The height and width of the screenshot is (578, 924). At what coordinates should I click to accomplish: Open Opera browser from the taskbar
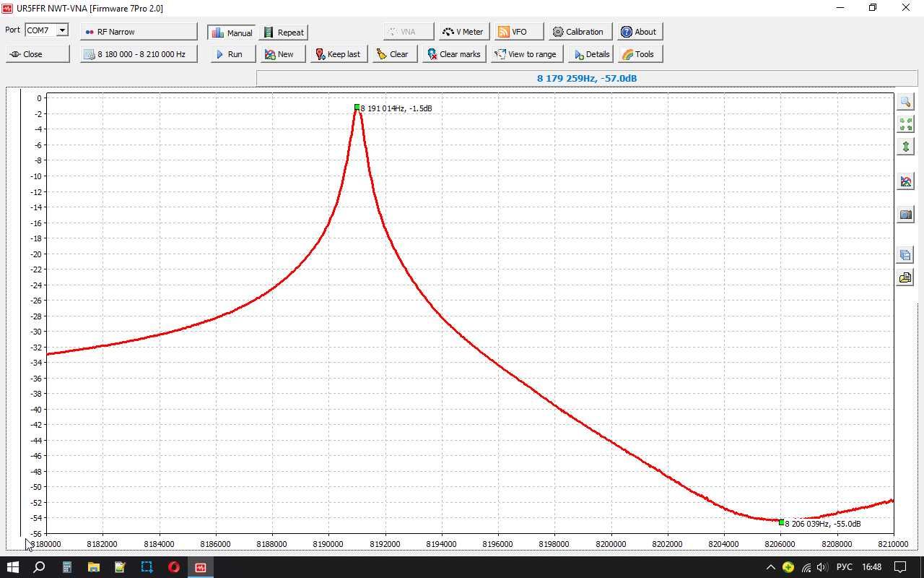[173, 567]
